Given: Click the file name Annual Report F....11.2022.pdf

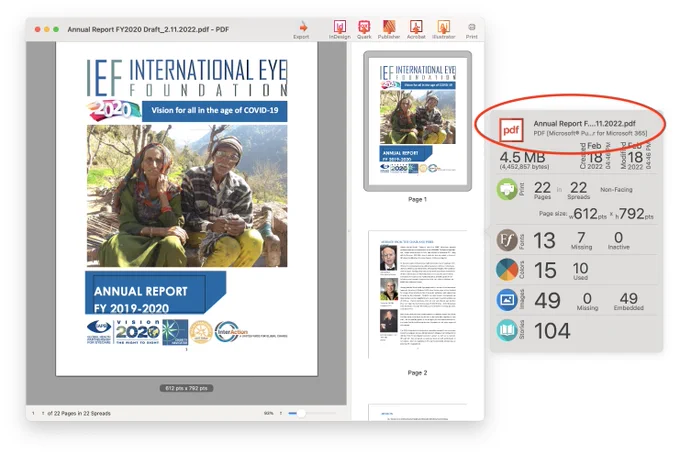Looking at the screenshot, I should click(x=585, y=124).
